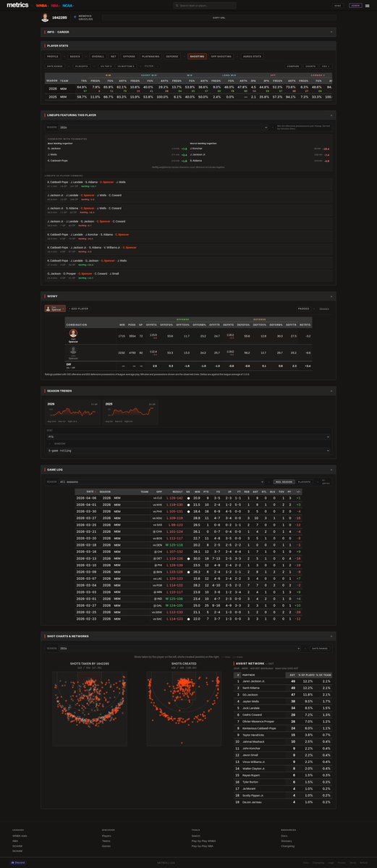Click Santi Aldama in assist network

coord(250,688)
